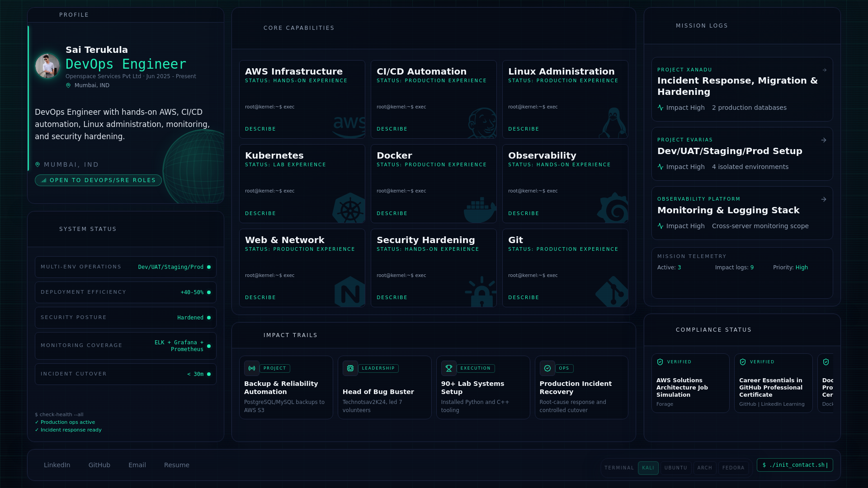This screenshot has height=488, width=868.
Task: Click the AWS logo icon on the AWS Infrastructure card
Action: [349, 127]
